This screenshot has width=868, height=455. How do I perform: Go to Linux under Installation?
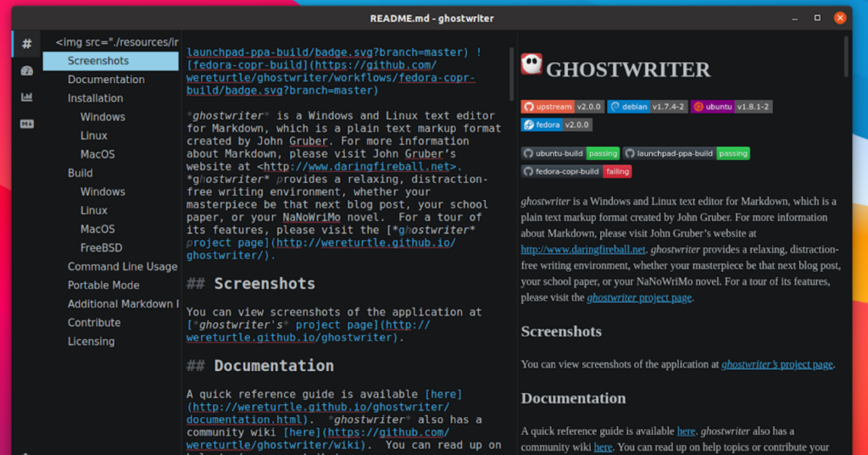click(93, 136)
